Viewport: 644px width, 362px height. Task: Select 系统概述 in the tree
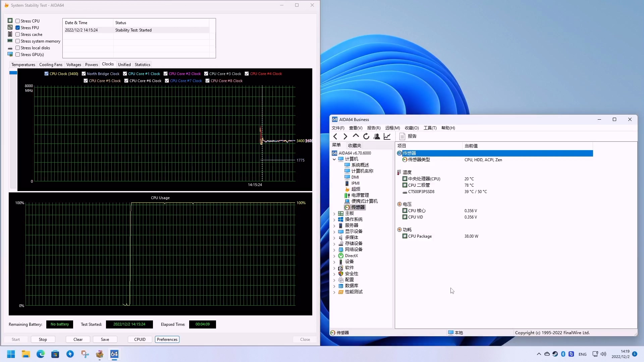(x=360, y=165)
